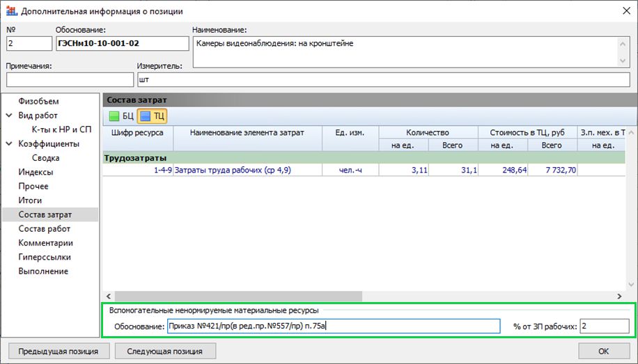Confirm with the OK button
This screenshot has height=364, width=638.
click(604, 351)
